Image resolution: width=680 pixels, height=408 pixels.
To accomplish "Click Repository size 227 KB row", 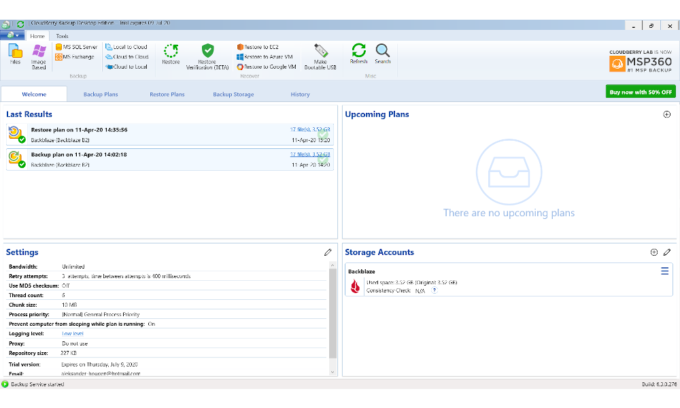I will (x=167, y=353).
